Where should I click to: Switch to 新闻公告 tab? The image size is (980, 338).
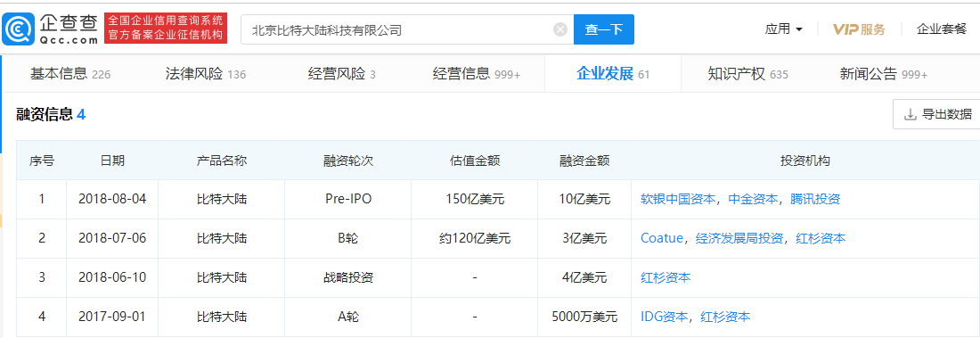[883, 74]
